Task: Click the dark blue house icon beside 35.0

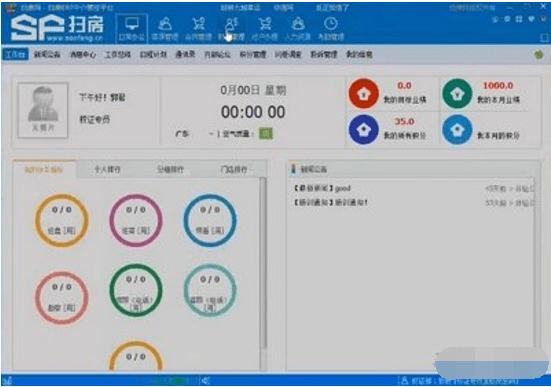Action: pyautogui.click(x=364, y=130)
